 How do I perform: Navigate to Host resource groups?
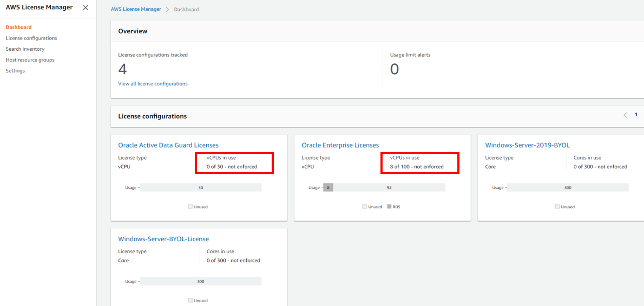[30, 60]
